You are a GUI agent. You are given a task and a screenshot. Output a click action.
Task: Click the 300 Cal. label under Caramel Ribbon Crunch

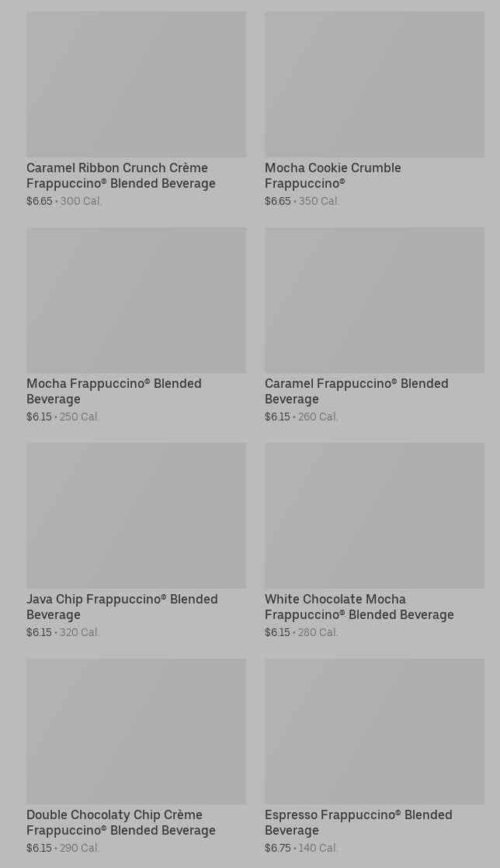[x=81, y=201]
